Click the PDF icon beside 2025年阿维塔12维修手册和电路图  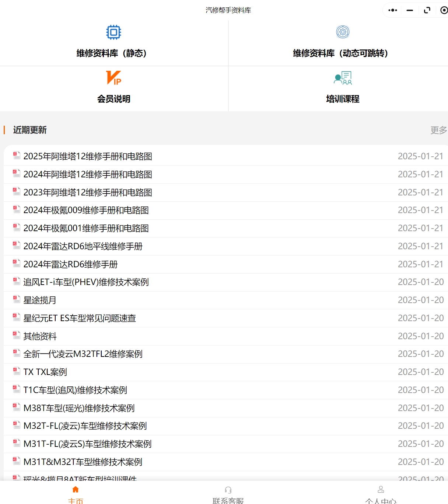point(16,155)
